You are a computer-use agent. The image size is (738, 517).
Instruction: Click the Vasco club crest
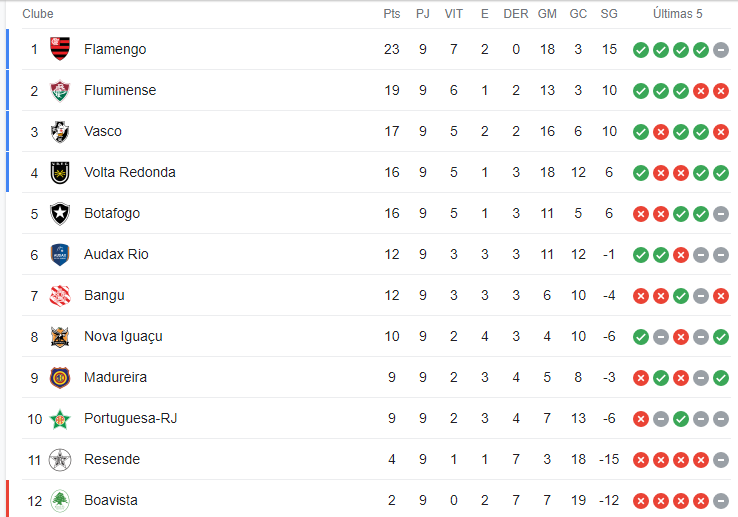(x=60, y=131)
